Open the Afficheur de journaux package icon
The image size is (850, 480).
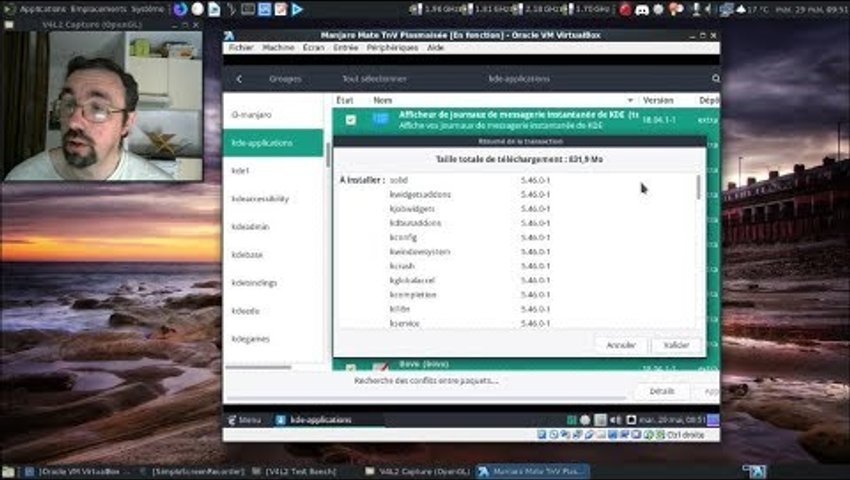pyautogui.click(x=381, y=119)
